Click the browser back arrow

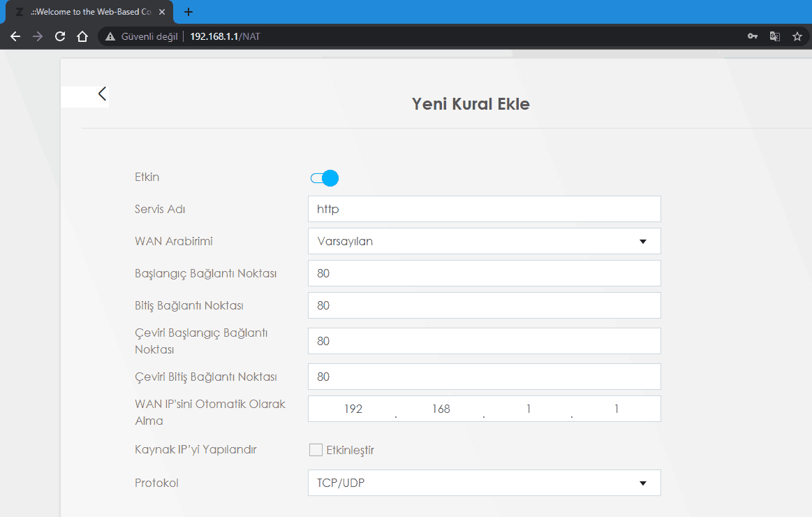tap(15, 36)
